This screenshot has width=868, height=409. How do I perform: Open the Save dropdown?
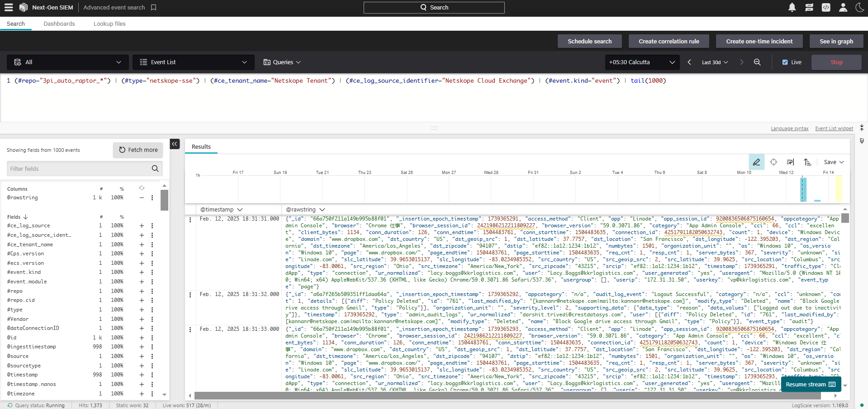click(x=834, y=162)
